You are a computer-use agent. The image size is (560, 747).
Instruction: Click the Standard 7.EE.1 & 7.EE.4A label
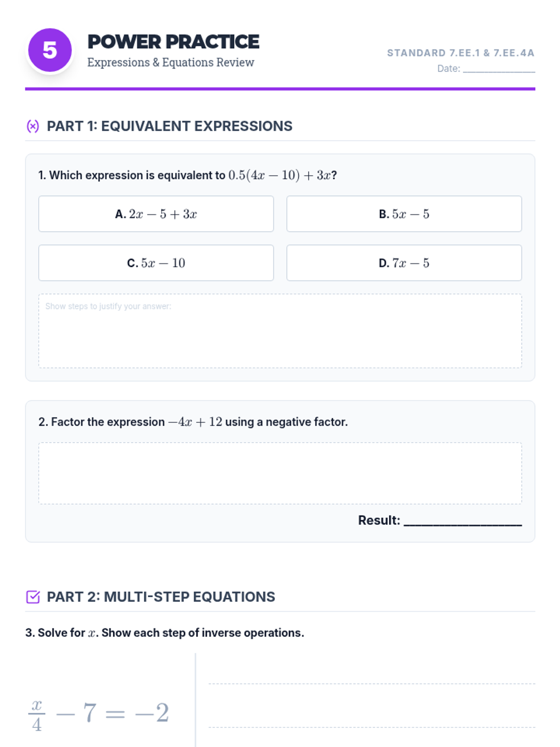pyautogui.click(x=460, y=53)
